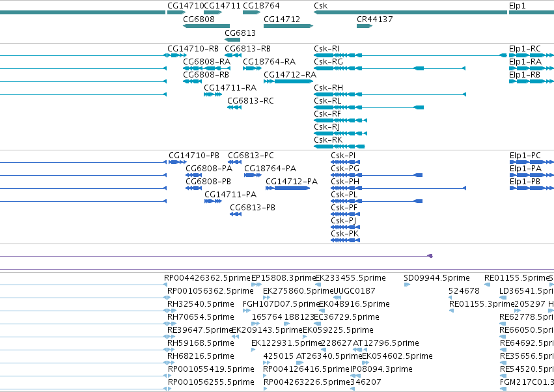The image size is (554, 392).
Task: Select the RP004426362.5prime EST label
Action: (207, 279)
